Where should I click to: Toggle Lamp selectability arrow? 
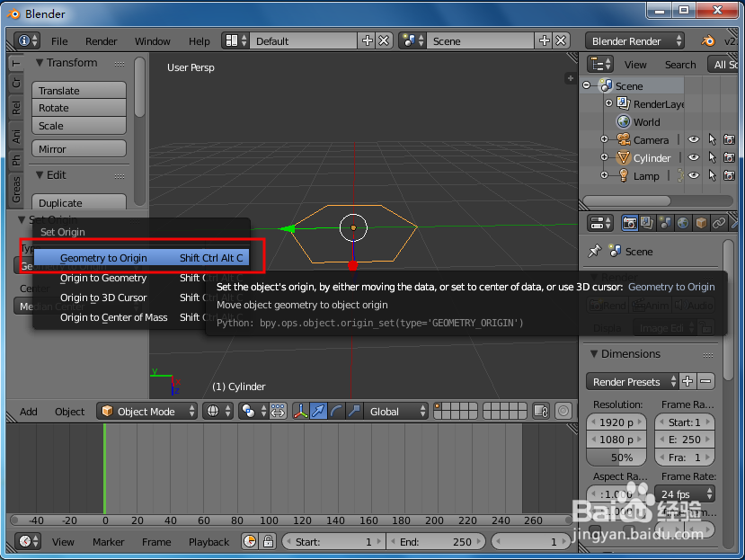click(x=712, y=175)
